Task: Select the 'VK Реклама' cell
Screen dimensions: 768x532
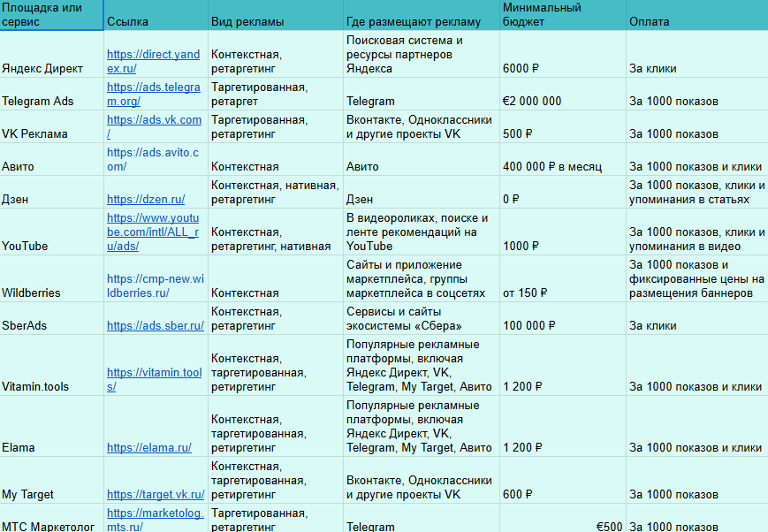Action: click(51, 127)
